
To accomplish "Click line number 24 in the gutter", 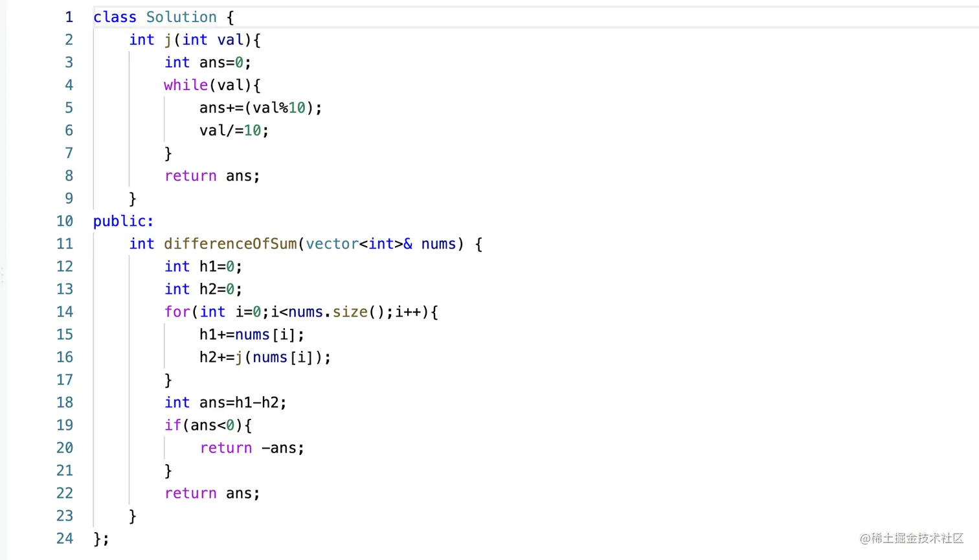I will [x=65, y=538].
